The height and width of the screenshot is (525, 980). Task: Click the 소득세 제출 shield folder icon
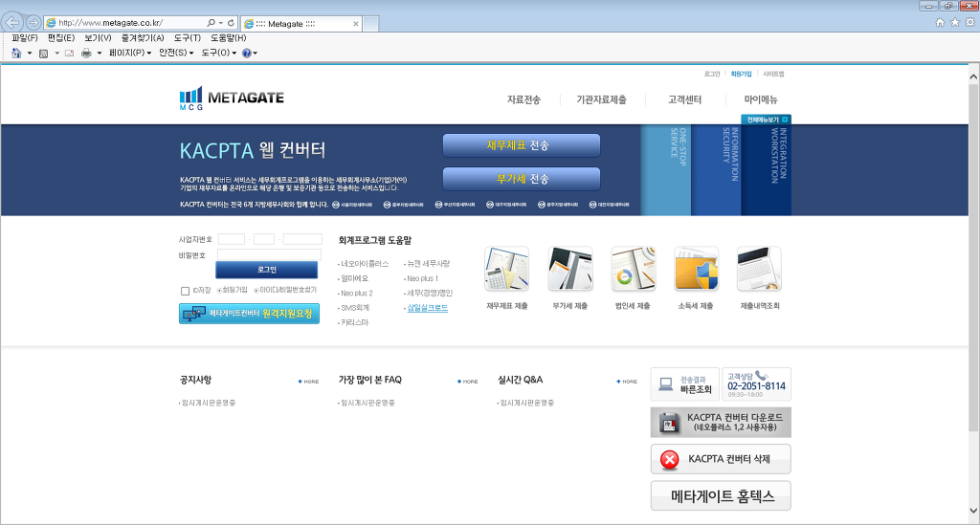pyautogui.click(x=697, y=269)
